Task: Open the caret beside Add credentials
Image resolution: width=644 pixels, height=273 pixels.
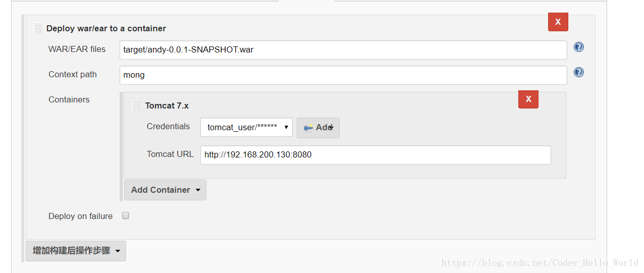Action: point(332,128)
